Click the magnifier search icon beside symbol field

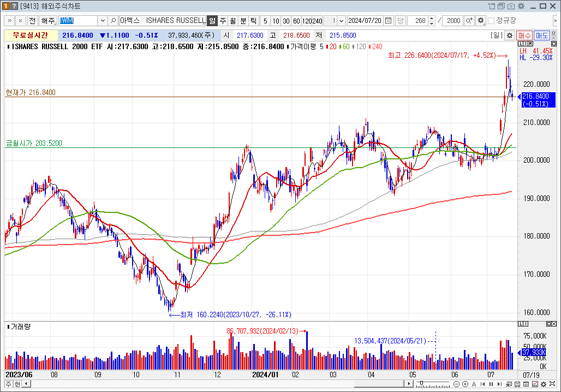[114, 21]
